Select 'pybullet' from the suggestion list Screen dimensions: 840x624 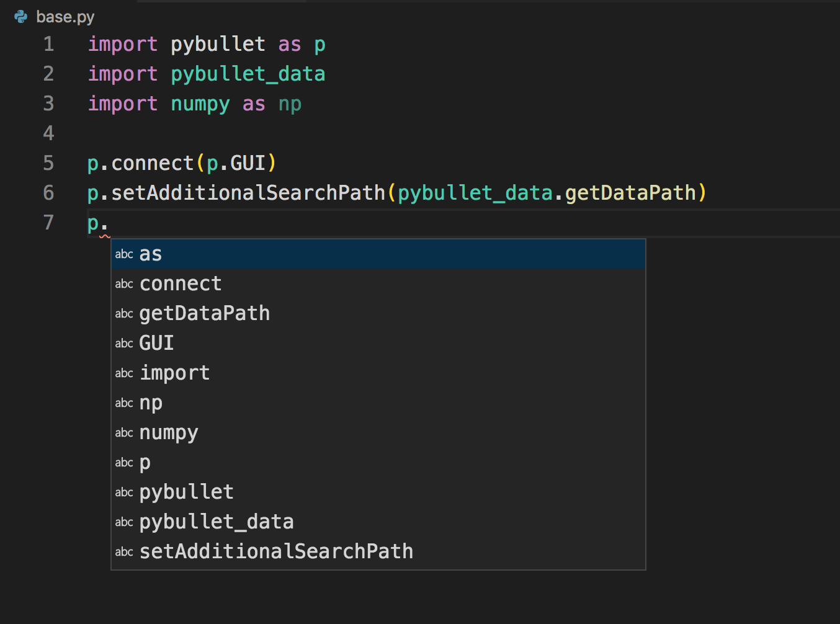tap(186, 492)
